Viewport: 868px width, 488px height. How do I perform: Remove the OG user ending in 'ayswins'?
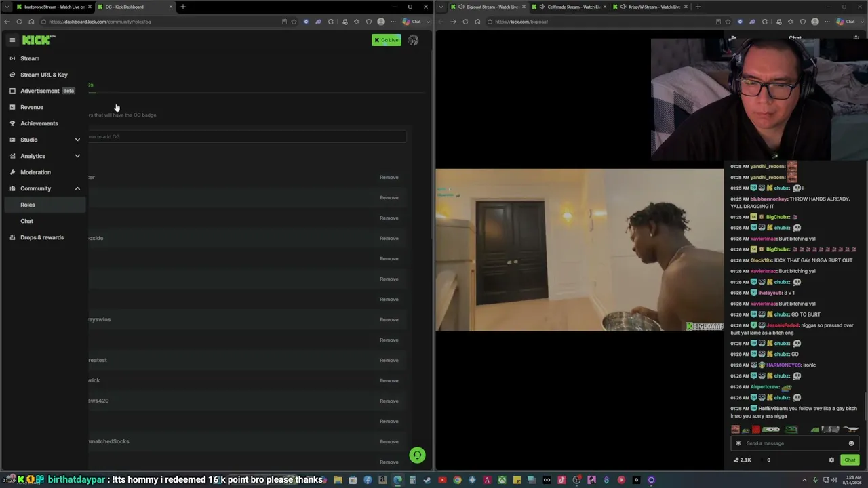click(x=389, y=319)
